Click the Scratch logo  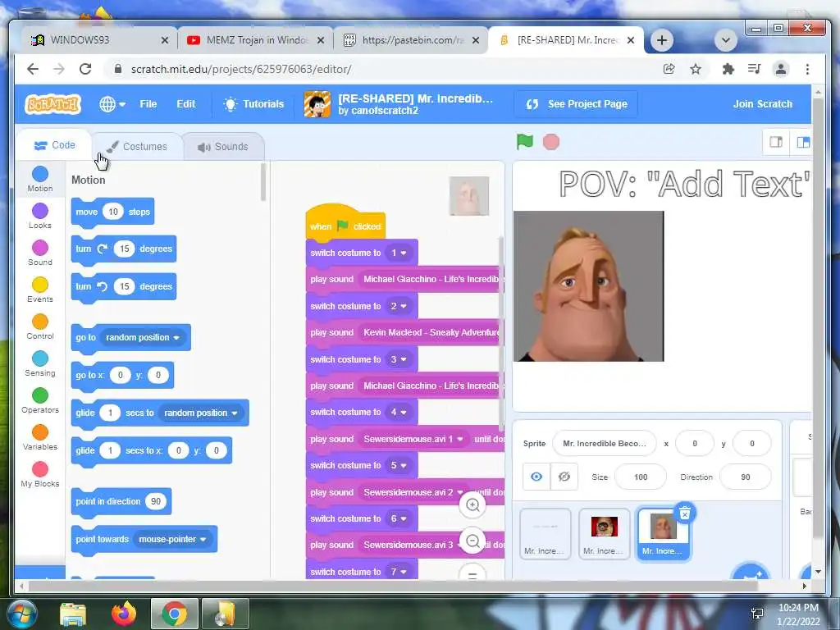tap(53, 104)
